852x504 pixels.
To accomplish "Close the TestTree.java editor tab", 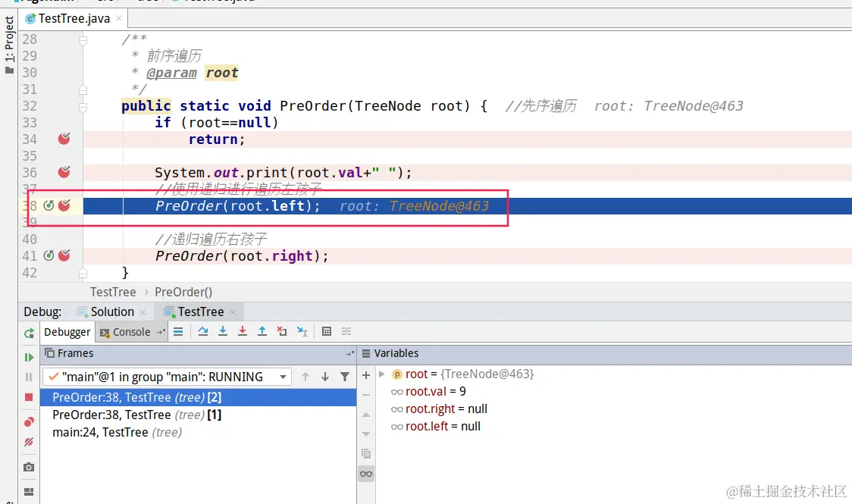I will (x=119, y=18).
